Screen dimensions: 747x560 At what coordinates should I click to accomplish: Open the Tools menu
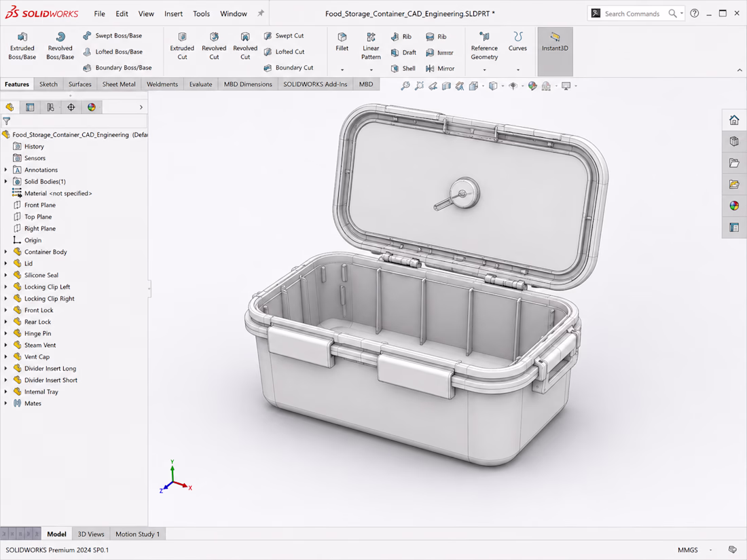(x=201, y=14)
